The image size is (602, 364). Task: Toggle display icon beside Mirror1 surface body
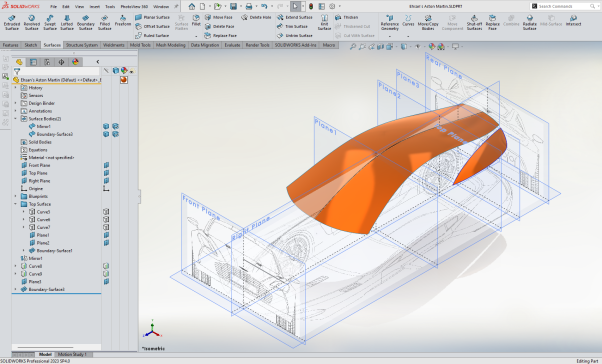pos(106,126)
